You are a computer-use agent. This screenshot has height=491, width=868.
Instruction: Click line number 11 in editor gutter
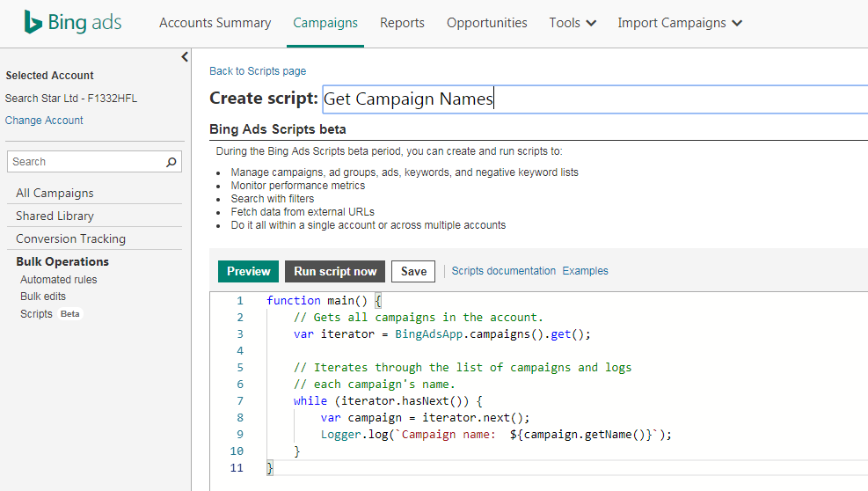237,468
